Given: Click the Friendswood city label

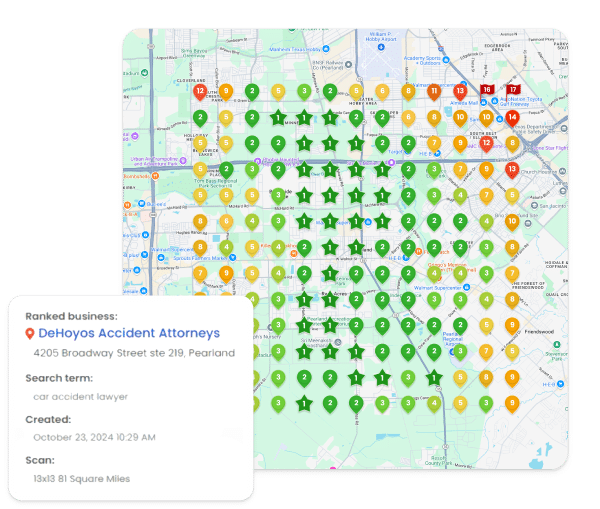Looking at the screenshot, I should click(540, 331).
